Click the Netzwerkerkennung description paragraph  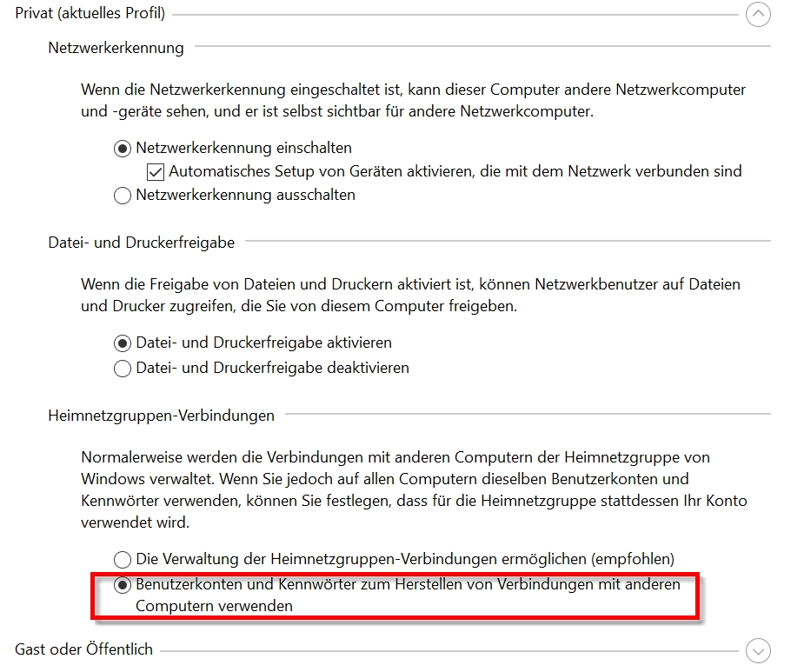413,101
